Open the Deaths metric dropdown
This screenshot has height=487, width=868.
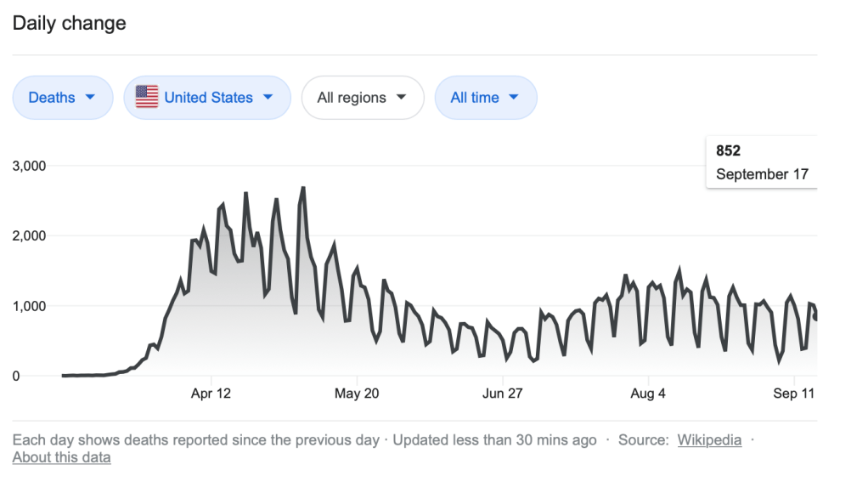tap(62, 98)
